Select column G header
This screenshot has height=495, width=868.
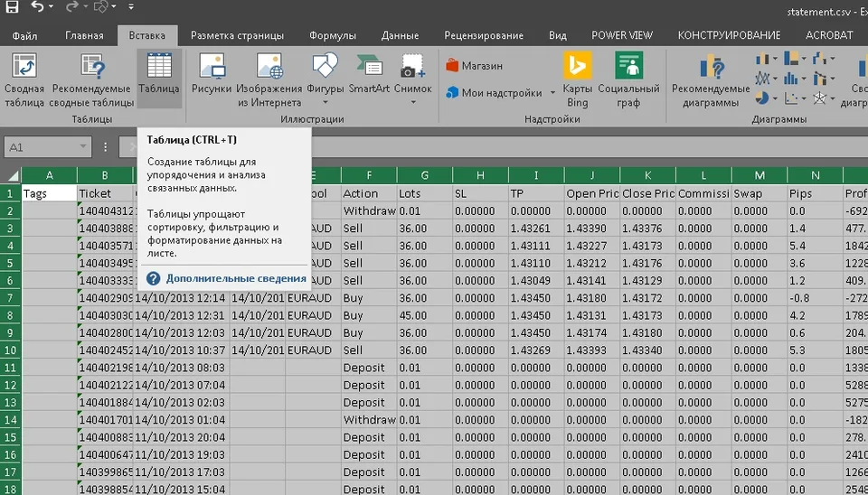[x=425, y=175]
